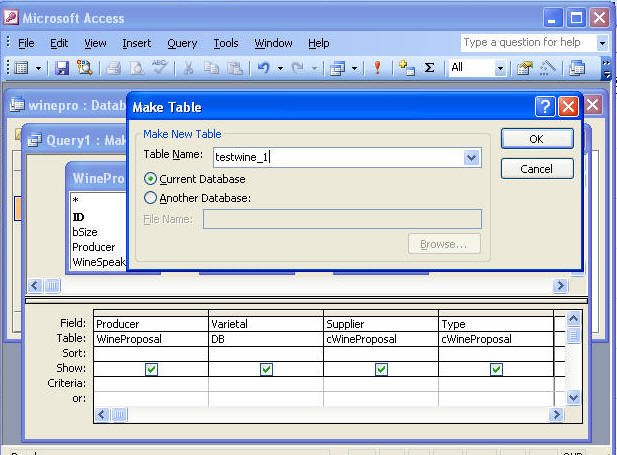Open the Query menu
The image size is (617, 455).
click(182, 43)
